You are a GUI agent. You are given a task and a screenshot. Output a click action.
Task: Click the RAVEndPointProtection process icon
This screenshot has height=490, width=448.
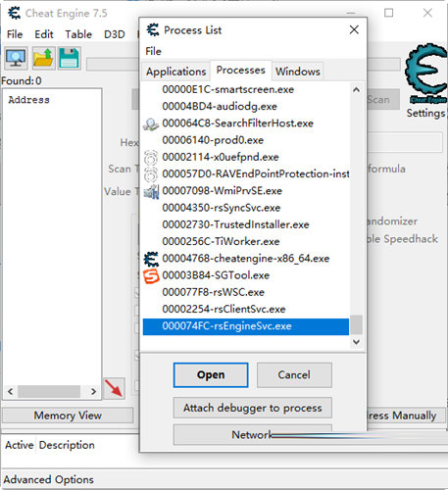tap(151, 174)
